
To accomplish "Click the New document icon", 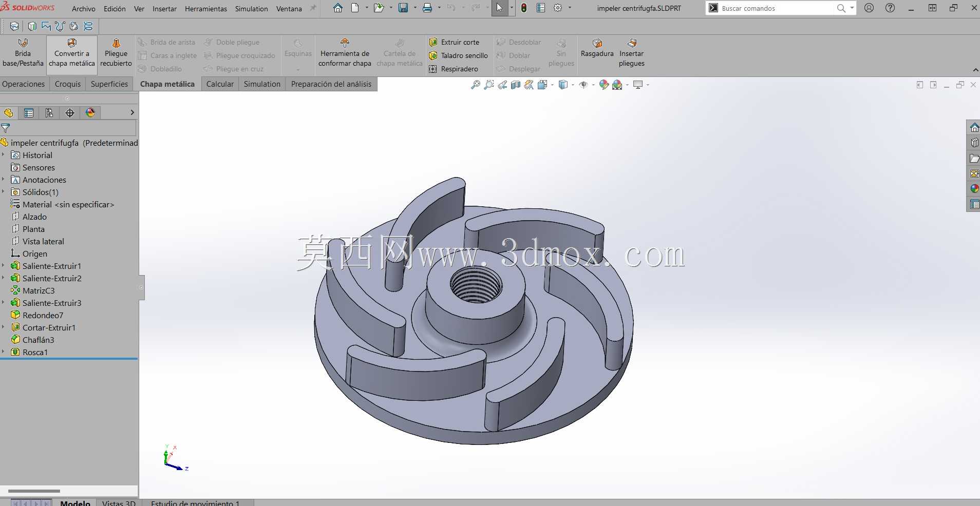I will (x=355, y=8).
